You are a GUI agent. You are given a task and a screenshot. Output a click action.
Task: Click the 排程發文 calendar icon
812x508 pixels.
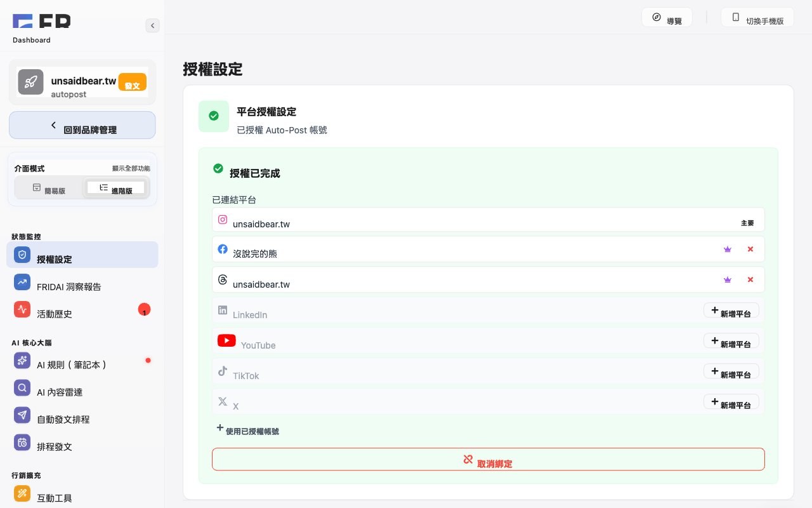(x=22, y=442)
